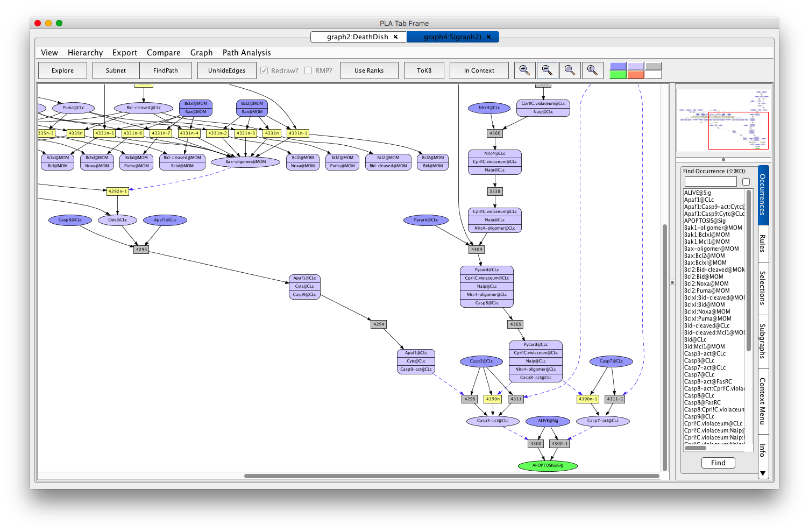The width and height of the screenshot is (809, 532).
Task: Select the Info side tab
Action: 763,450
